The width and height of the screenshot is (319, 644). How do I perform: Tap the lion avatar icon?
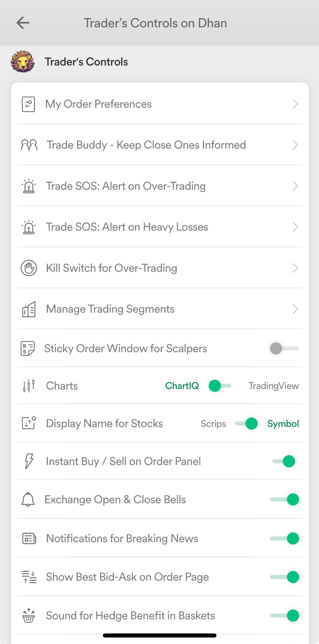tap(23, 61)
